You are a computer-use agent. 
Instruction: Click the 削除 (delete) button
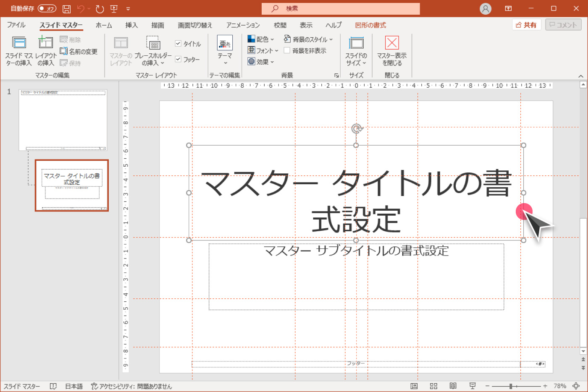[x=71, y=39]
